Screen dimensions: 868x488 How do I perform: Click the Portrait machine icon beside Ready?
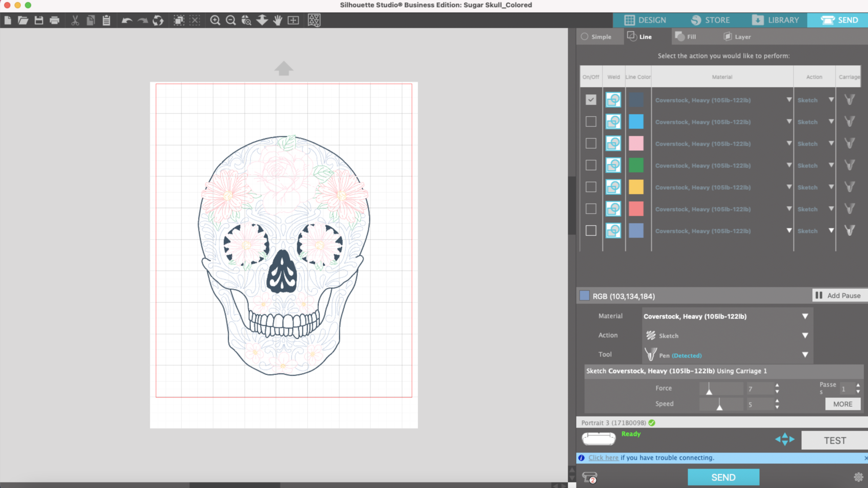(x=599, y=439)
